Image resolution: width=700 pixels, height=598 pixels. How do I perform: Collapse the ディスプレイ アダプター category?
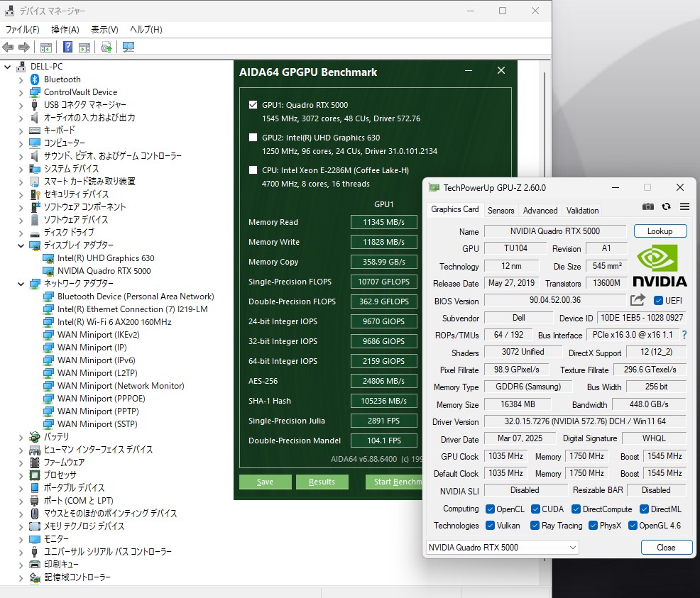(21, 245)
